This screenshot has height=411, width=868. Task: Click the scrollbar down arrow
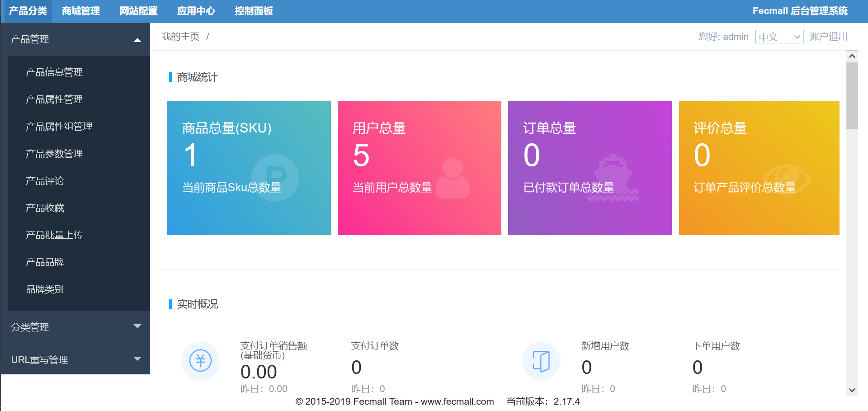pyautogui.click(x=852, y=390)
